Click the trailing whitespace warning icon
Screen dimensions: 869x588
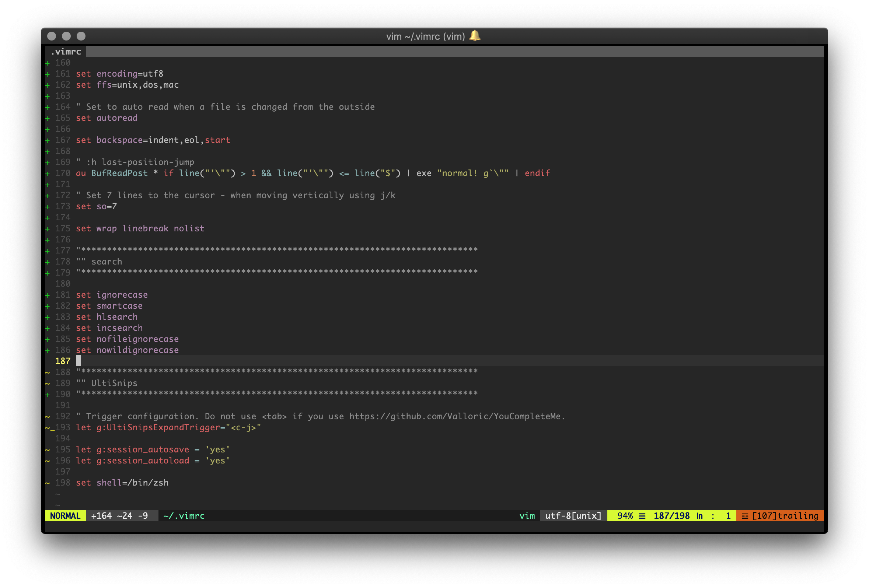[x=745, y=516]
